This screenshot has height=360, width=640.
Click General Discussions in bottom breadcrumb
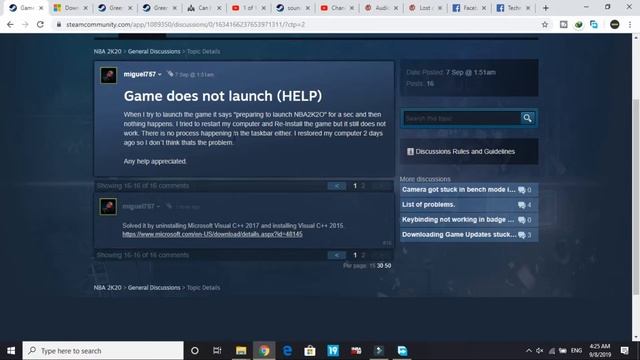[154, 287]
